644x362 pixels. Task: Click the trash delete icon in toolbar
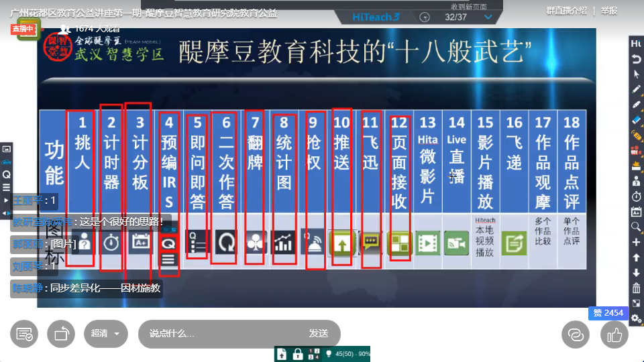coord(637,288)
